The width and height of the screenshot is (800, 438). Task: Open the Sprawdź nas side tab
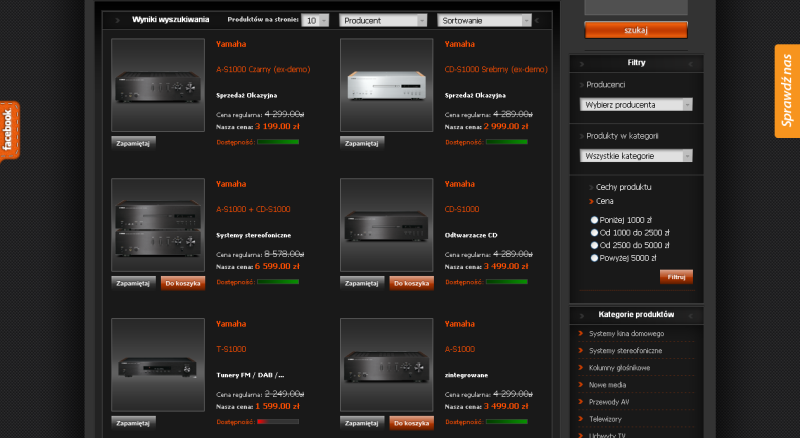click(x=787, y=91)
